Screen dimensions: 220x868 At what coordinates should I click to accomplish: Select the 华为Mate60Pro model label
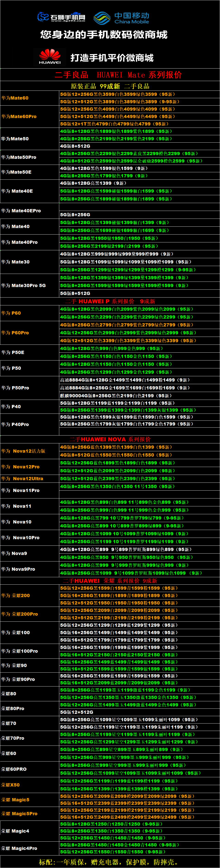tap(19, 117)
